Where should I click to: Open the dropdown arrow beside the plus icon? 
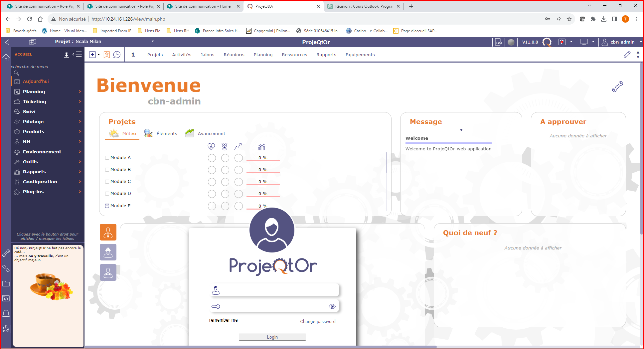[99, 55]
